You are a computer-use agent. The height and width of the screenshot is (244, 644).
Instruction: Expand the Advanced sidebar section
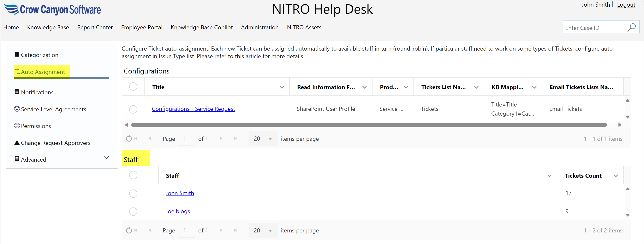click(x=107, y=158)
